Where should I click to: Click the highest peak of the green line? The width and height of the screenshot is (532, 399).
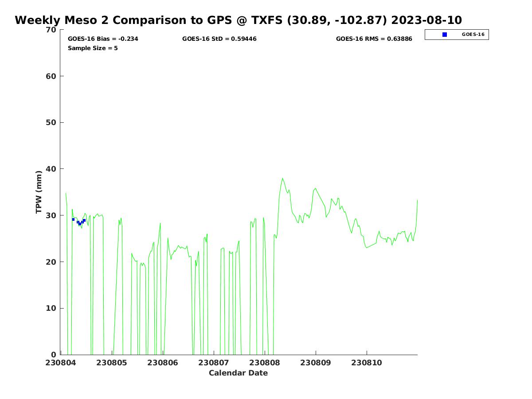(282, 179)
